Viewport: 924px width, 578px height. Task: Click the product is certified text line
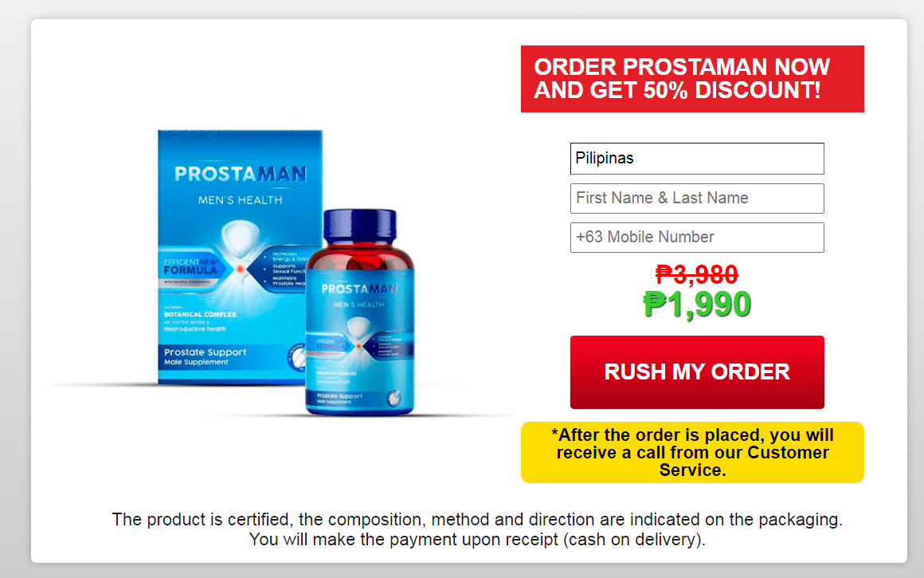coord(477,520)
